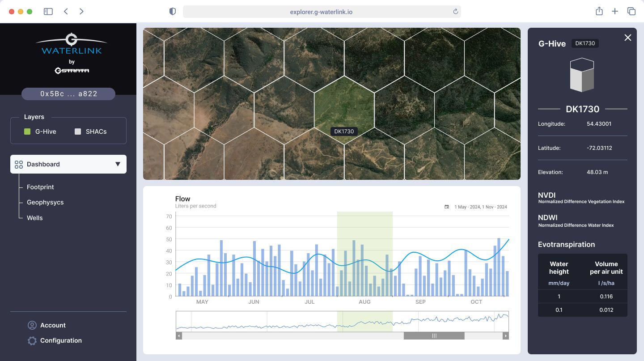
Task: Click the DK1730 badge beside G-Hive
Action: pos(585,43)
